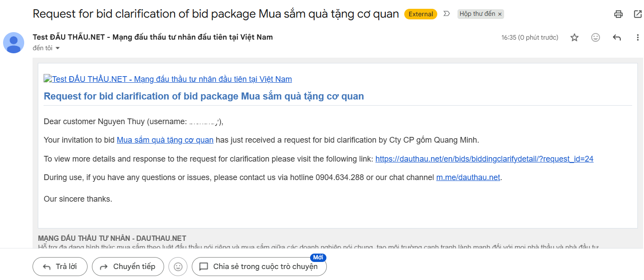Open the bid clarification detail URL
644x280 pixels.
pyautogui.click(x=484, y=159)
